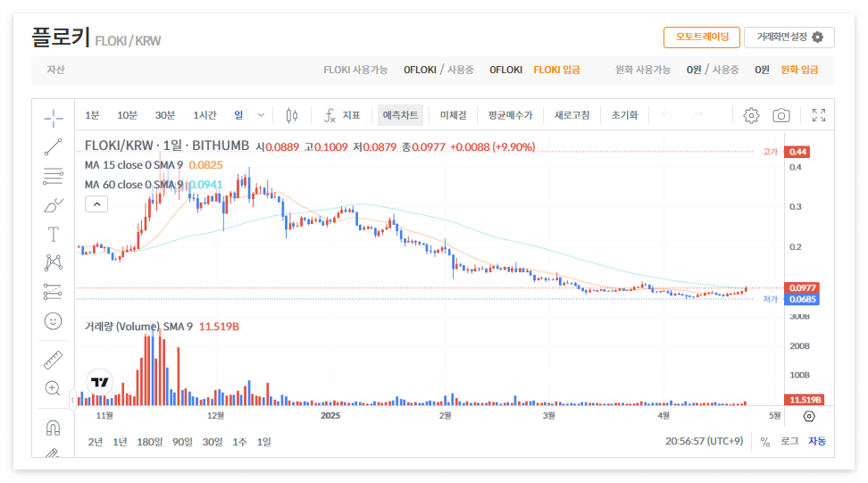Viewport: 868px width, 483px height.
Task: Enter fullscreen chart mode
Action: coord(819,115)
